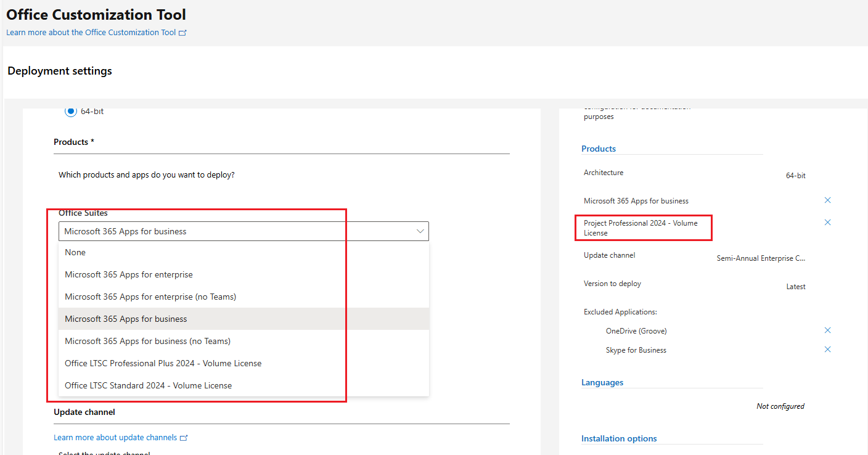The height and width of the screenshot is (455, 868).
Task: Open Learn more about update channels link
Action: [x=115, y=437]
